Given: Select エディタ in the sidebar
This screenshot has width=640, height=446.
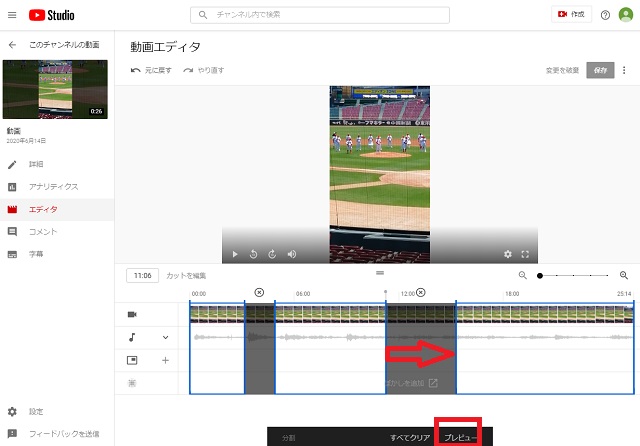Looking at the screenshot, I should (x=57, y=209).
